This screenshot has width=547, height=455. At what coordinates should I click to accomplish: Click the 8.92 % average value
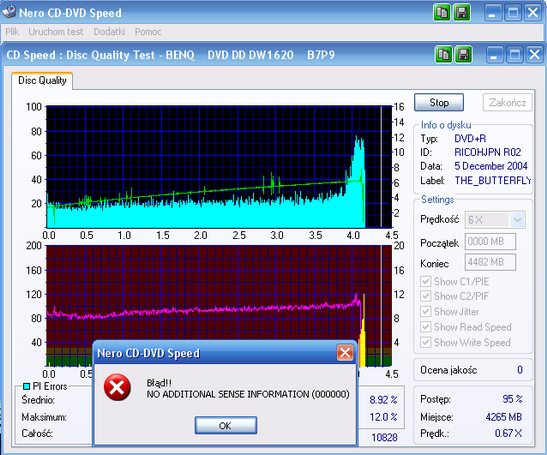point(383,400)
